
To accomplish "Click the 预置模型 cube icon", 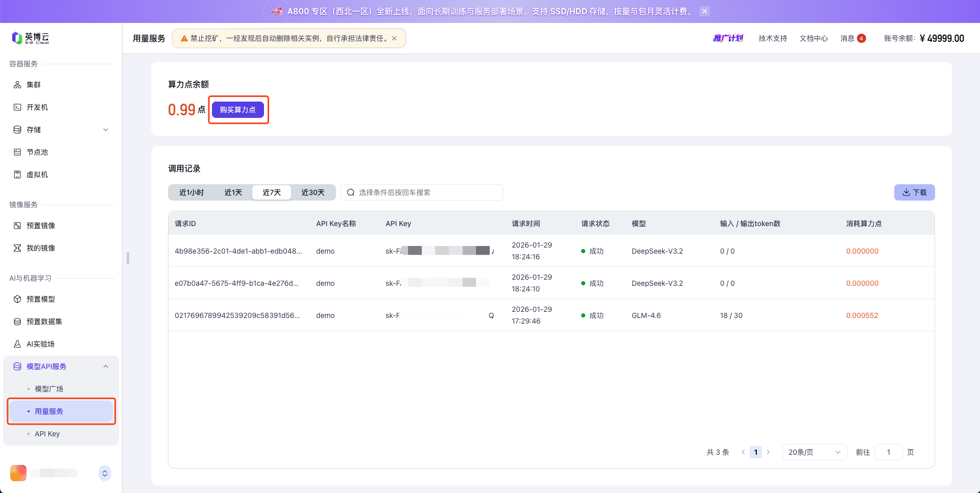I will point(17,299).
